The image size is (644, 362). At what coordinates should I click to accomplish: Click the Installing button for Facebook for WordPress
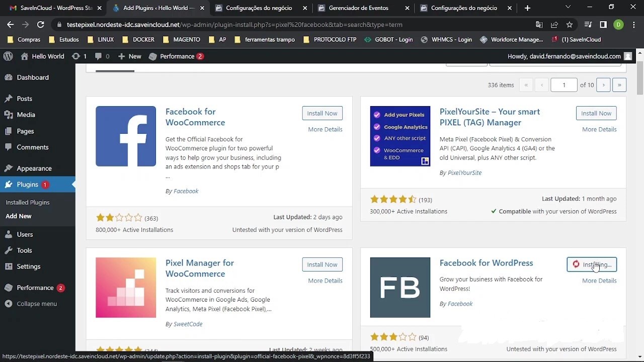592,264
